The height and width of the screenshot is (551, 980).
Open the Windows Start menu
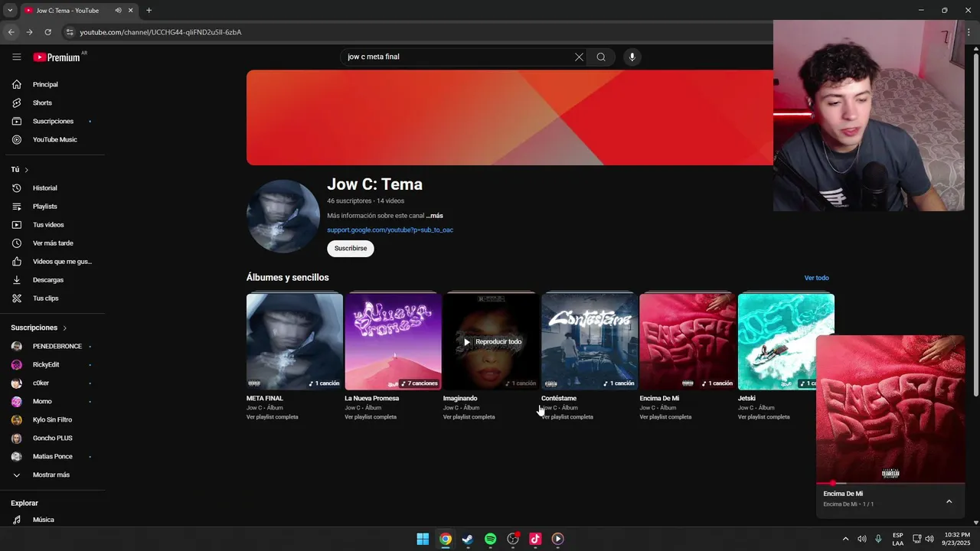[x=423, y=539]
